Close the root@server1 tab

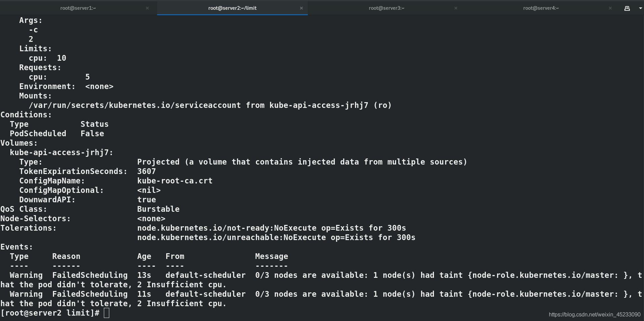(x=147, y=8)
